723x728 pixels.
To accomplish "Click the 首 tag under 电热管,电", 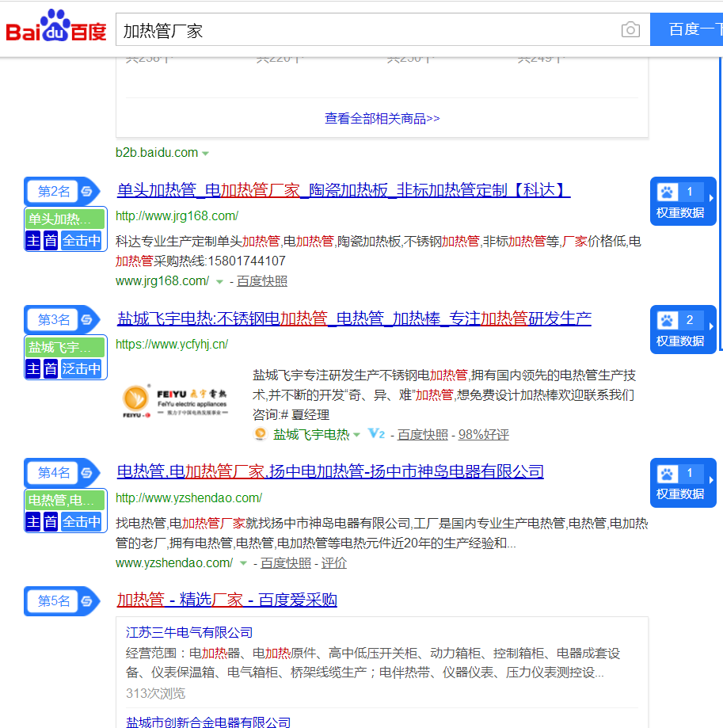I will [51, 522].
